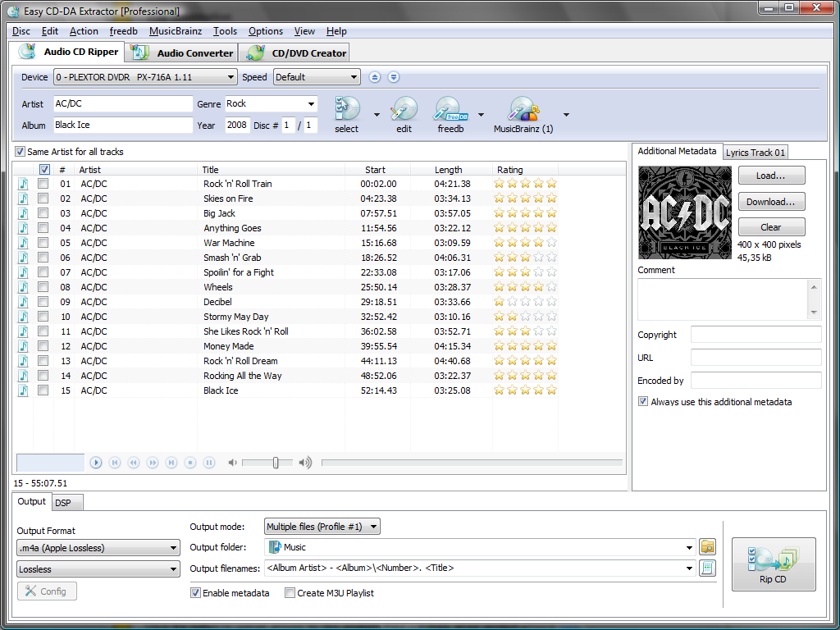The image size is (840, 630).
Task: Expand the Output mode dropdown
Action: click(x=322, y=527)
